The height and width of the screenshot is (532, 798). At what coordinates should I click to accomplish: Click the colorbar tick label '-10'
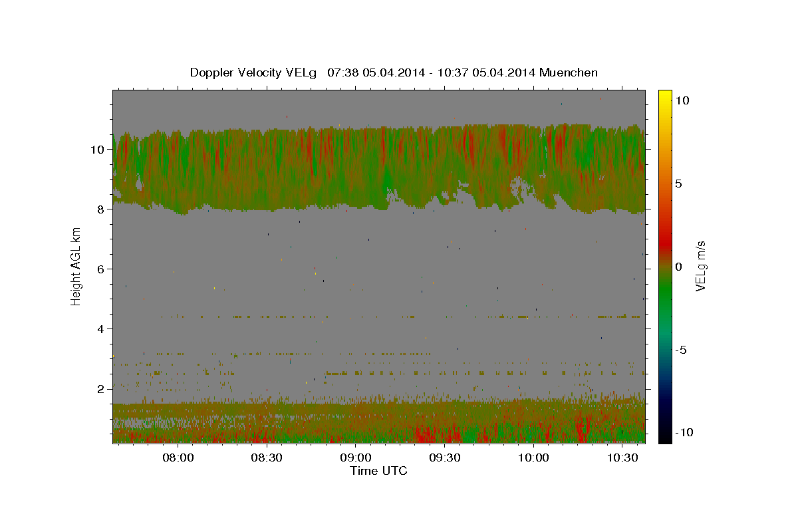684,432
